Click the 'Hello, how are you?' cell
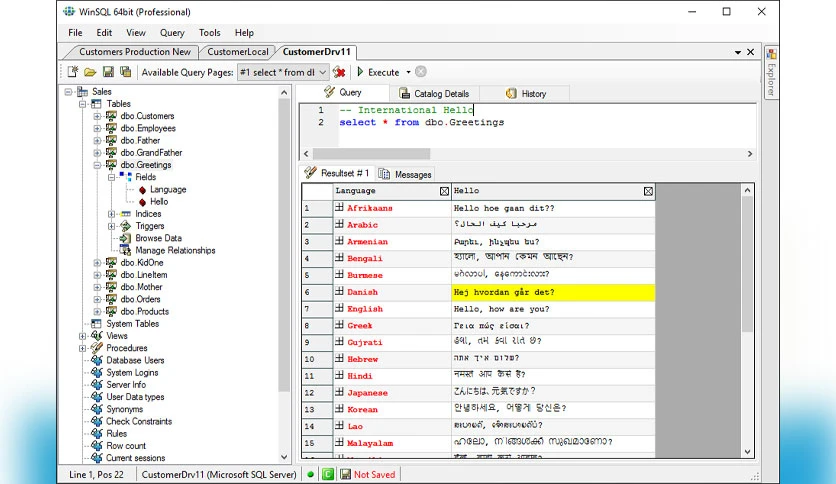 553,309
